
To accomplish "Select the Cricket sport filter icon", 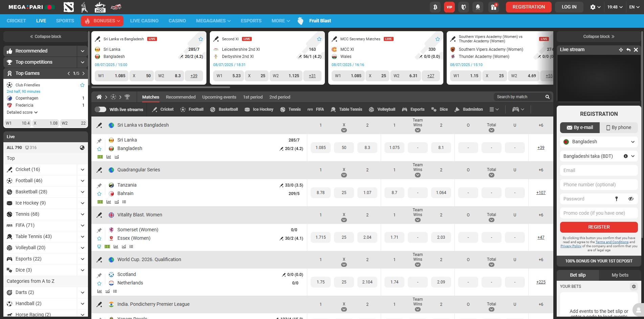I will [154, 109].
